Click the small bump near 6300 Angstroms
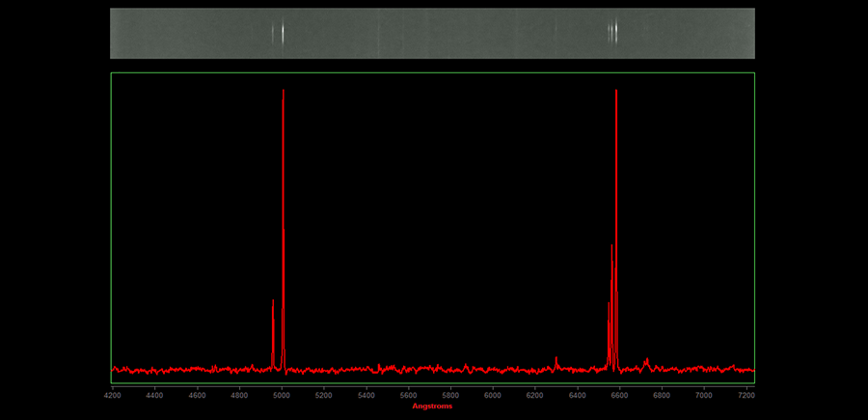Viewport: 868px width, 420px height. point(556,360)
